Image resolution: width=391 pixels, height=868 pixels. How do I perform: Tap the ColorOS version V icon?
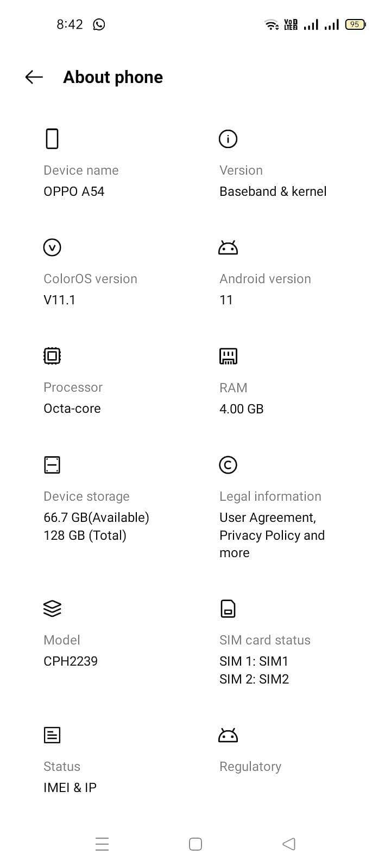click(52, 247)
